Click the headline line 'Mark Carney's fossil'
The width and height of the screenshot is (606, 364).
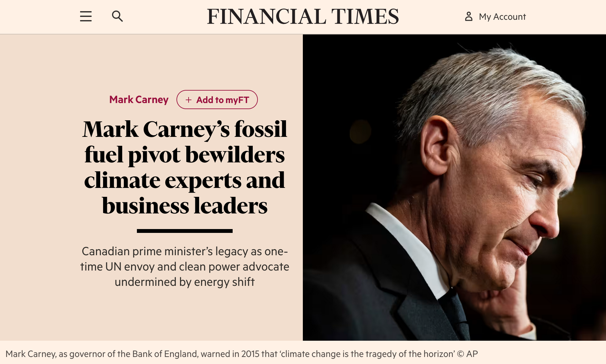[x=185, y=129]
